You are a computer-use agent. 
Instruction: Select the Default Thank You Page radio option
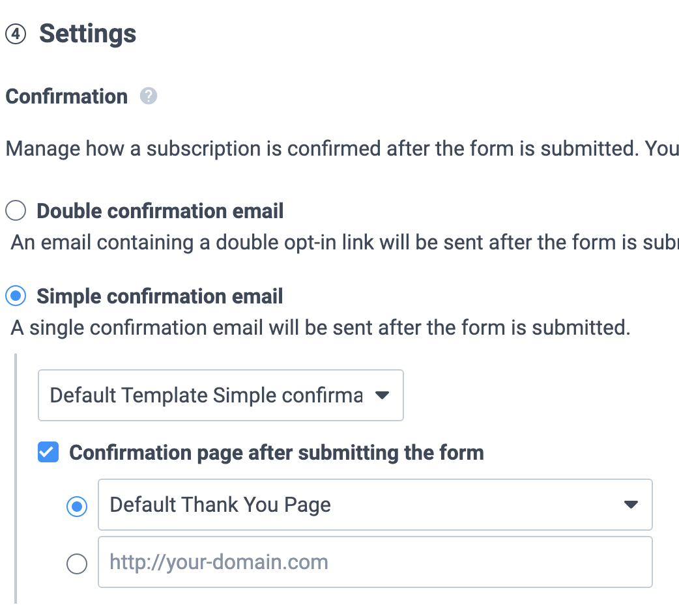[77, 506]
